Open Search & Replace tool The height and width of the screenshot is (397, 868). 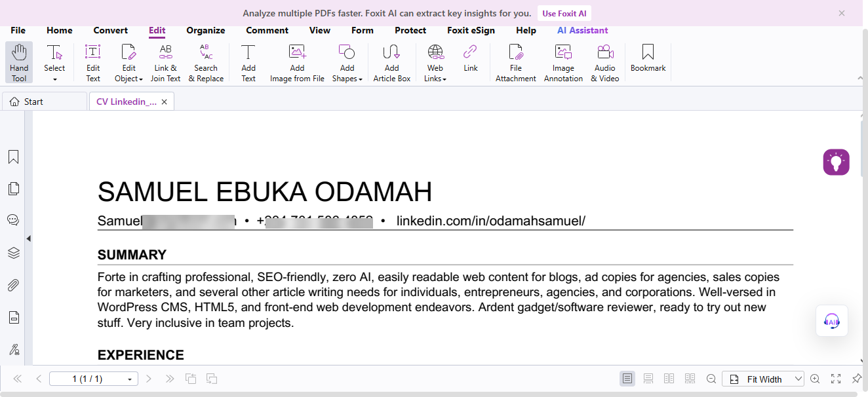206,63
